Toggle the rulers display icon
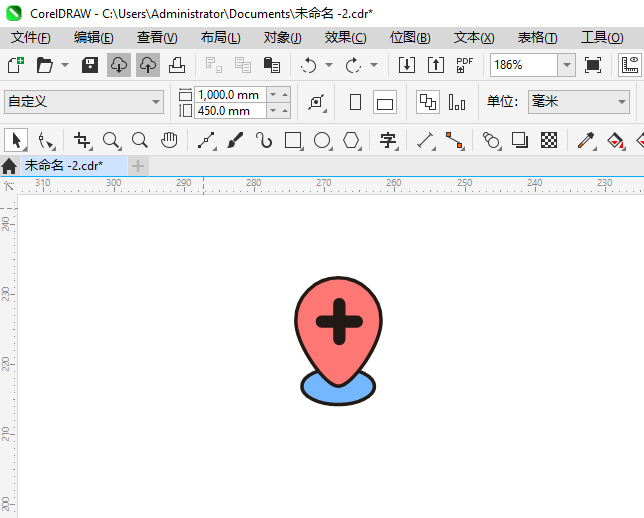The width and height of the screenshot is (644, 518). pos(630,65)
